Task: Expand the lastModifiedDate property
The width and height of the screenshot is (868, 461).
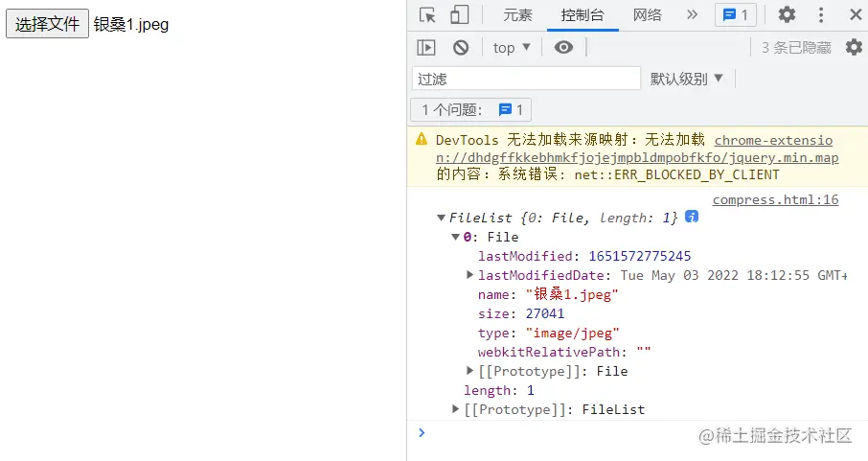Action: (x=469, y=274)
